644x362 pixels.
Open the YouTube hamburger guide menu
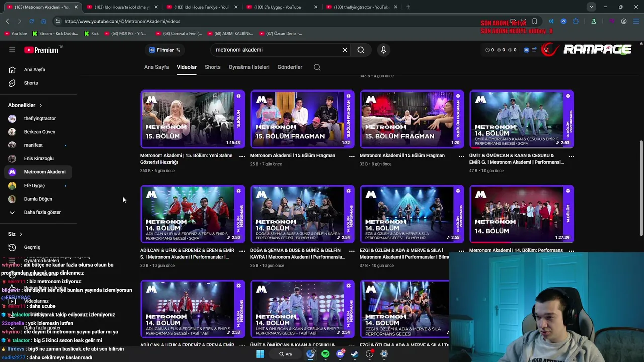[12, 50]
